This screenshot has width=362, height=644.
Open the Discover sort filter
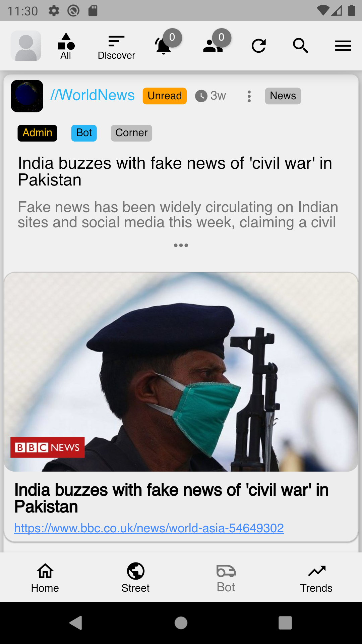pos(116,47)
